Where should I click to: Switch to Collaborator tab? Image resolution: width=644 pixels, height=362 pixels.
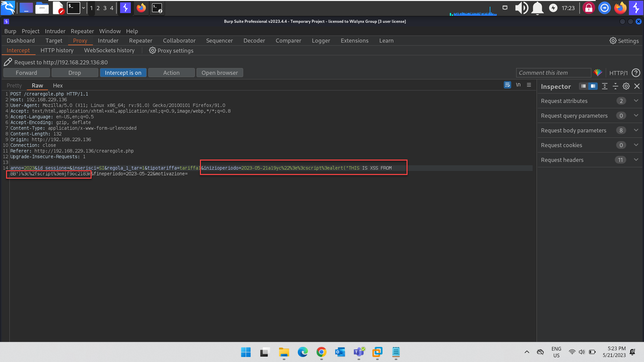(179, 41)
